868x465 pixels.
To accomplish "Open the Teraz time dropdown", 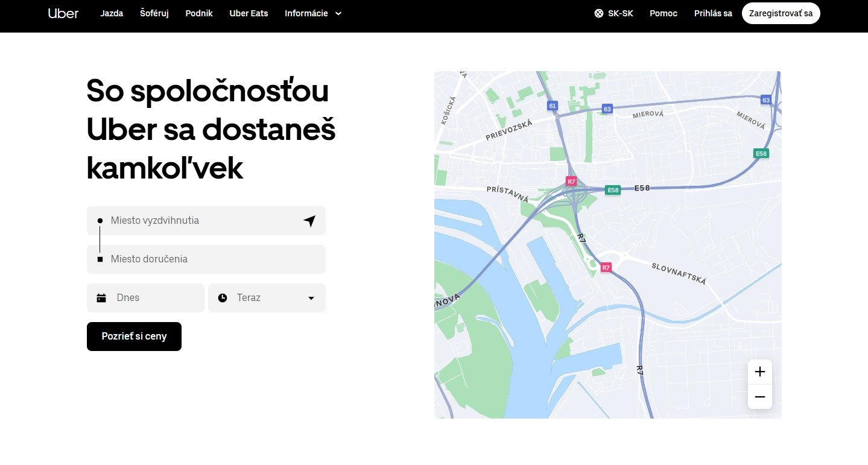I will (x=267, y=298).
